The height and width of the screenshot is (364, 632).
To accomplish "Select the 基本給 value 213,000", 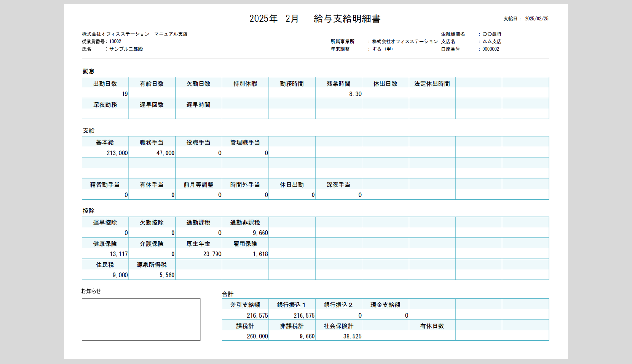I will pyautogui.click(x=117, y=153).
